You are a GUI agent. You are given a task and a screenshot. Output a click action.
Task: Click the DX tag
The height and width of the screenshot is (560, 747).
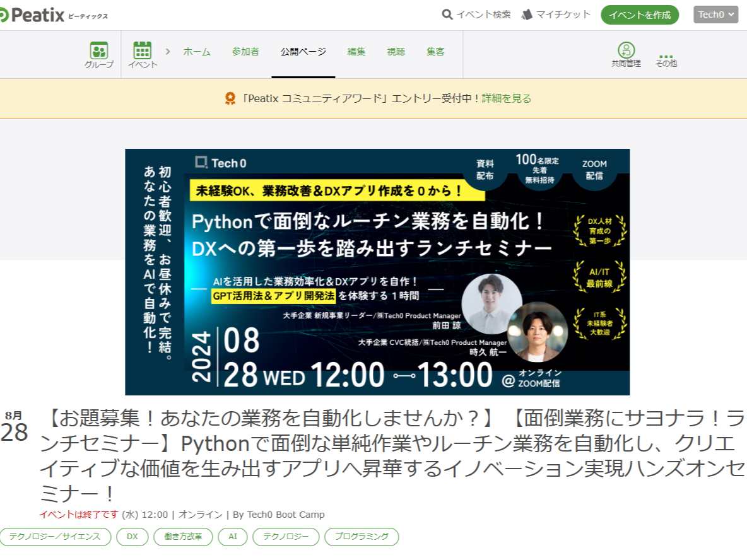132,537
